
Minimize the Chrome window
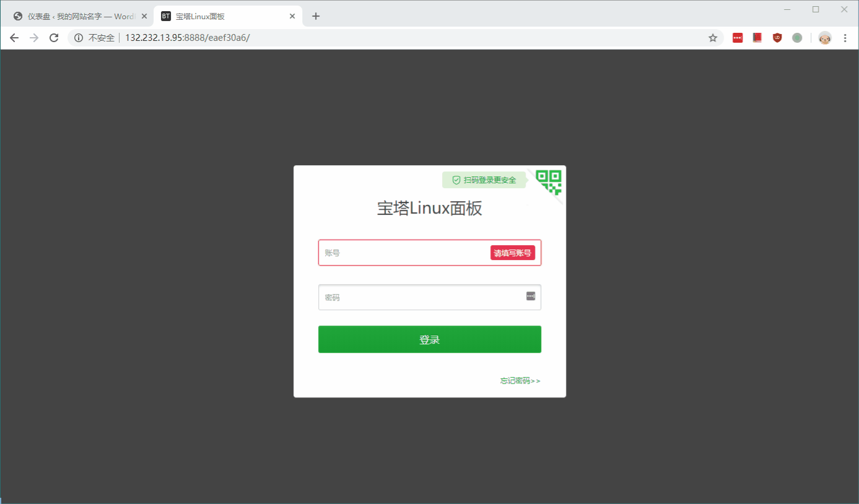(787, 9)
